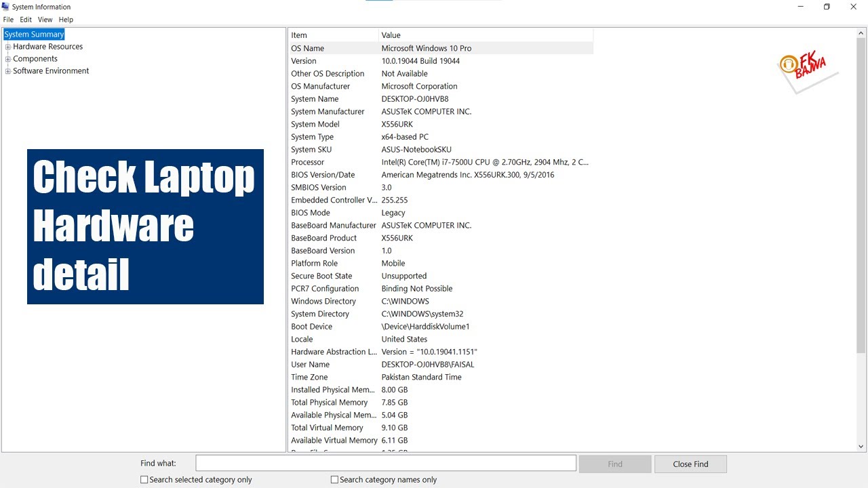Viewport: 868px width, 488px height.
Task: Select the Secure Boot State row
Action: 441,277
